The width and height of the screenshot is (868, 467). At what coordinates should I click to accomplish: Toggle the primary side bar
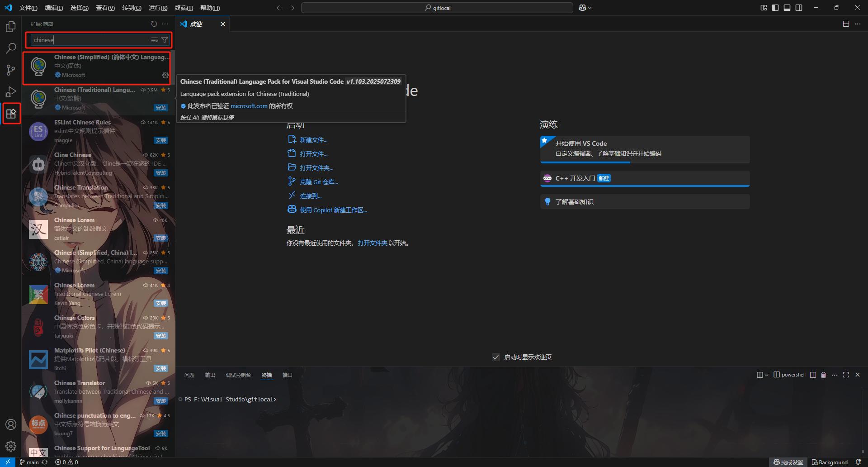tap(775, 8)
